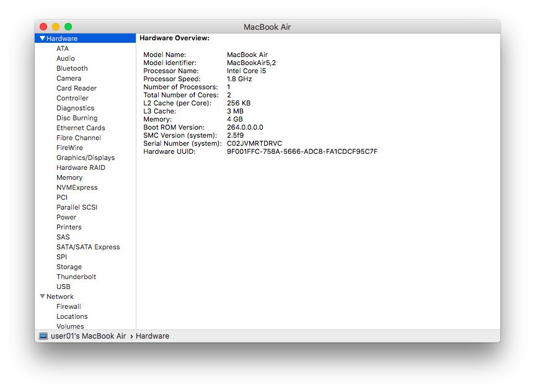This screenshot has height=392, width=535.
Task: Click the Total Number of Cores label
Action: [181, 95]
